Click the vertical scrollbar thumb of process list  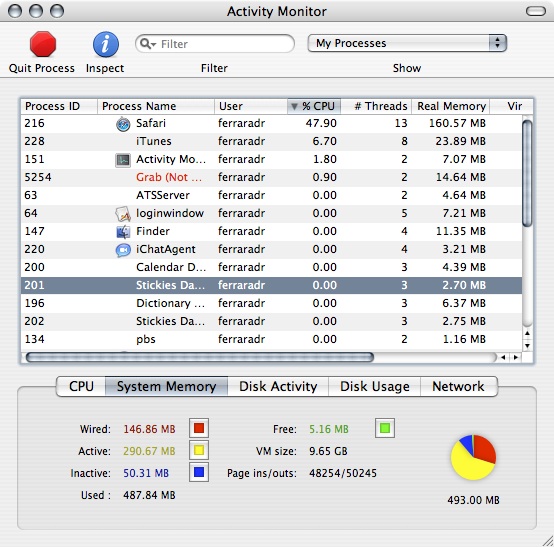[x=527, y=173]
